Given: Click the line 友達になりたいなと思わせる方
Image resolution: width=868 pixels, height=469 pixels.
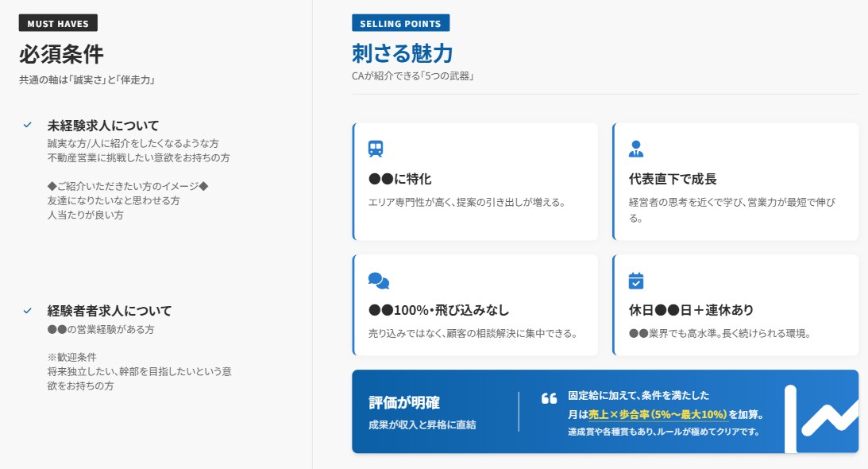Looking at the screenshot, I should 114,200.
